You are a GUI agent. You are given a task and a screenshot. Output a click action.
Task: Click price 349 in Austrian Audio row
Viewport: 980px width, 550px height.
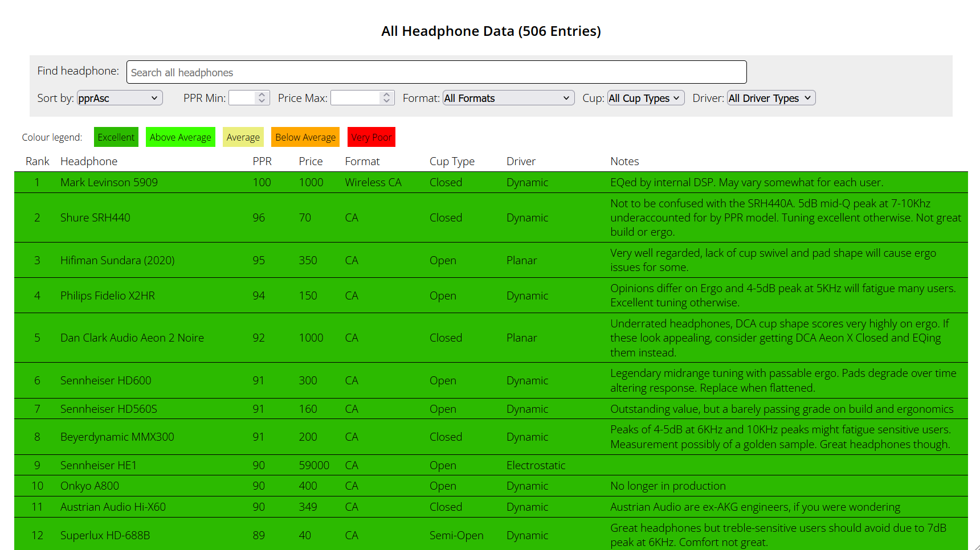pos(308,507)
